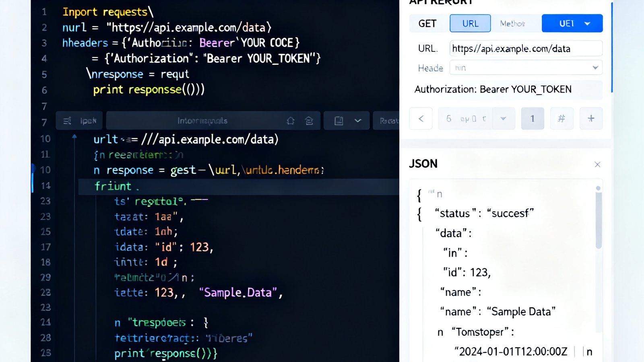Click the back arrow button in API panel

[421, 119]
